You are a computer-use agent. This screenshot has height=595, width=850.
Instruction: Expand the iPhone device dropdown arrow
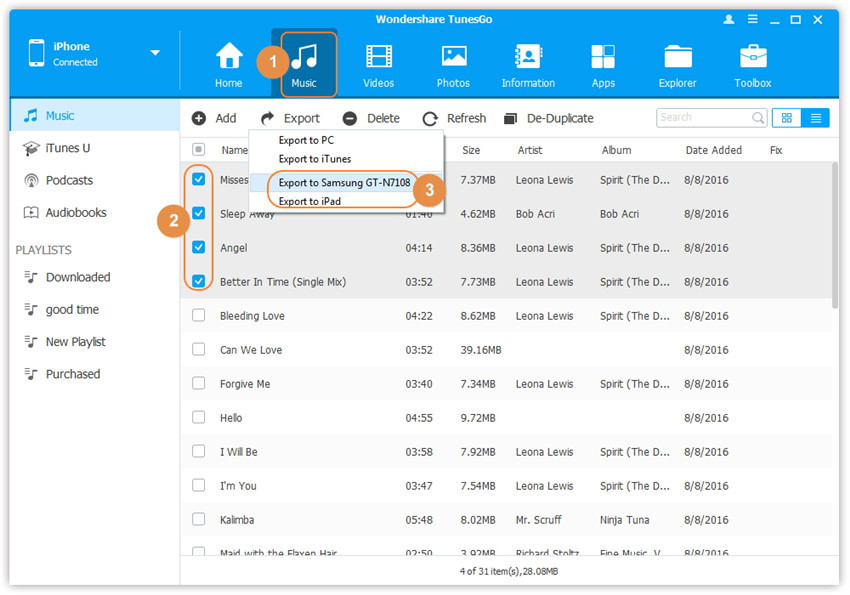[x=155, y=53]
